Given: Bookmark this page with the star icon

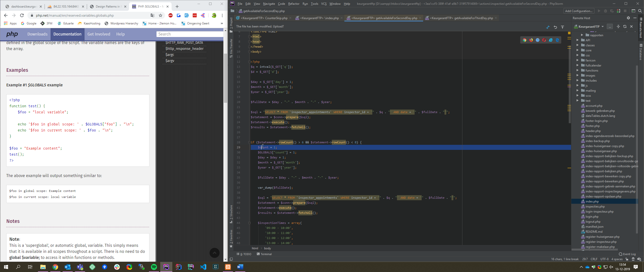Looking at the screenshot, I should coord(160,15).
